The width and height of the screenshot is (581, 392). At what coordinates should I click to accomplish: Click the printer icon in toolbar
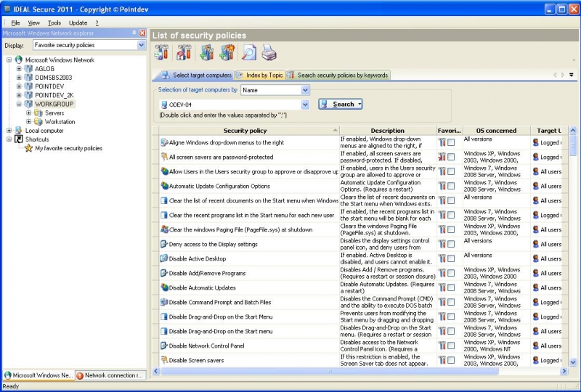[x=269, y=52]
